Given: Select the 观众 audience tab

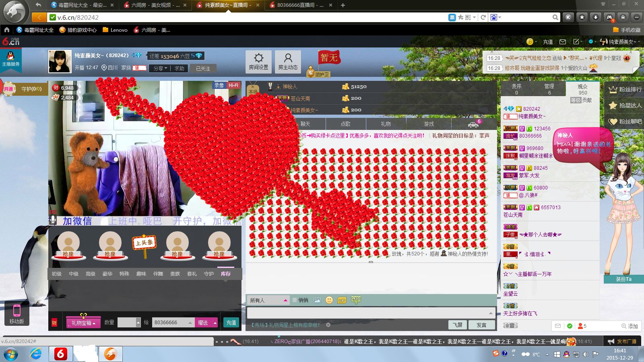Looking at the screenshot, I should coord(582,89).
